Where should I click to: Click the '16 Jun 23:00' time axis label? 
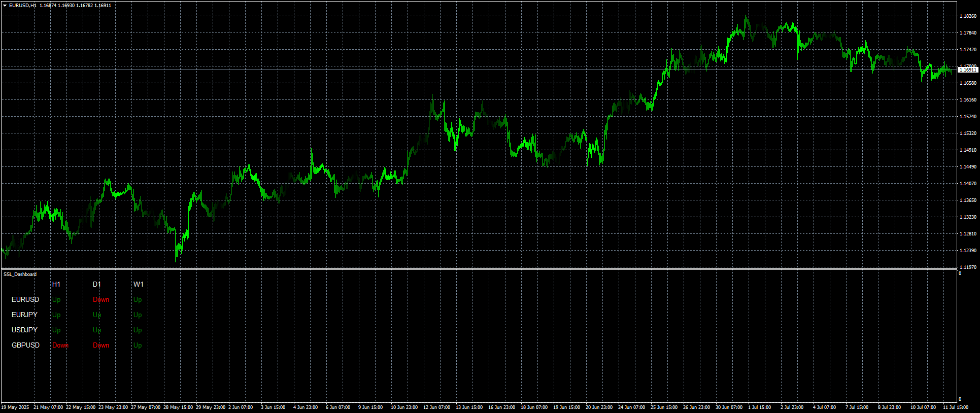(x=501, y=407)
